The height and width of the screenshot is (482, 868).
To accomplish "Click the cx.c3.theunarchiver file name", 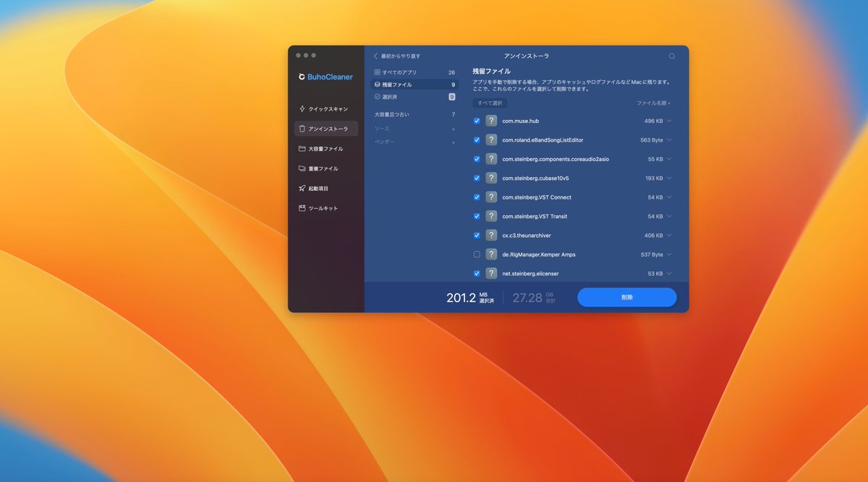I will 527,236.
